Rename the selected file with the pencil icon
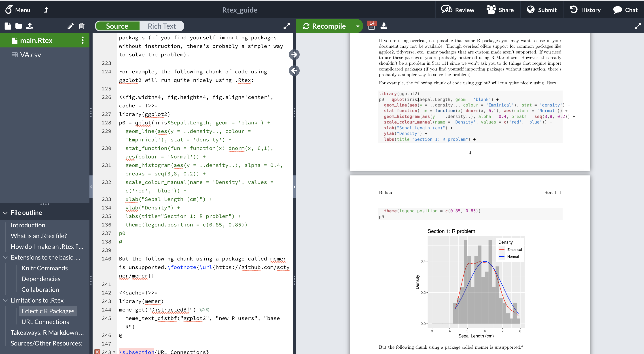The width and height of the screenshot is (644, 354). point(71,26)
